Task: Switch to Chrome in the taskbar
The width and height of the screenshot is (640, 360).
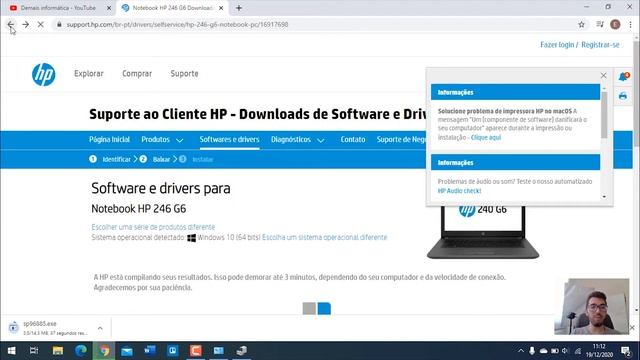Action: (x=104, y=351)
